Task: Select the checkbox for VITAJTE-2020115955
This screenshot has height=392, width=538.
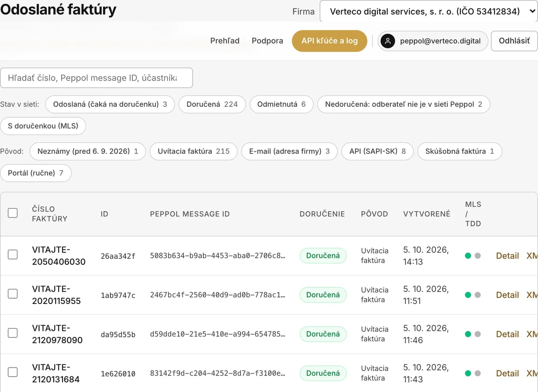Action: tap(13, 294)
